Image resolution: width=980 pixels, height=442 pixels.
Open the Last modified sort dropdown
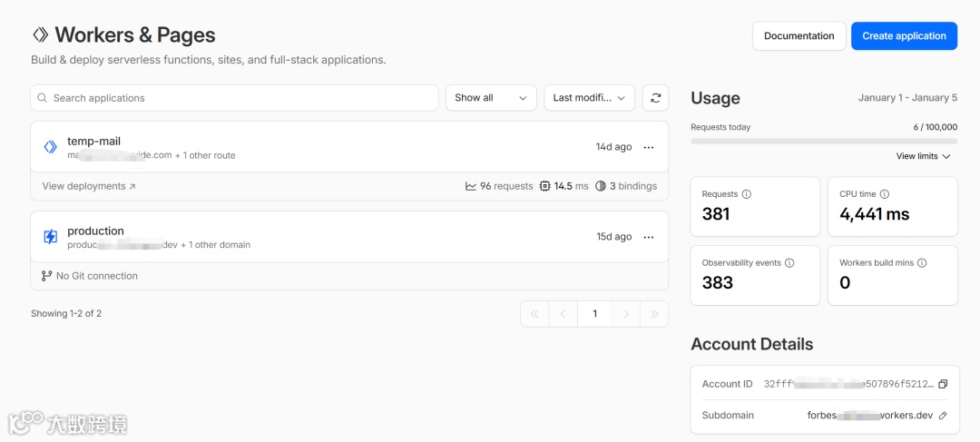click(589, 98)
